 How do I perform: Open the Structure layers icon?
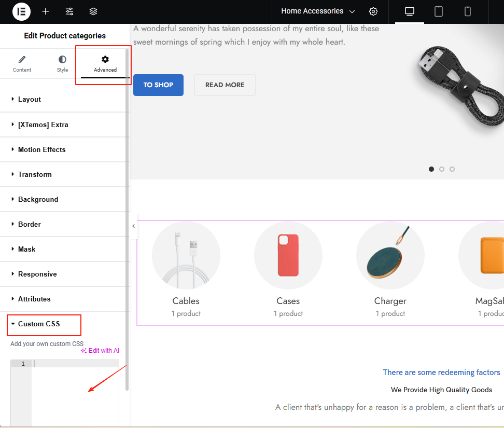pyautogui.click(x=93, y=11)
